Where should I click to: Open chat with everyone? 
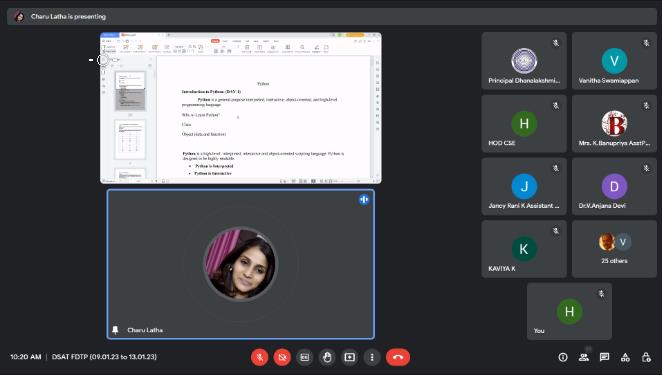pos(604,357)
